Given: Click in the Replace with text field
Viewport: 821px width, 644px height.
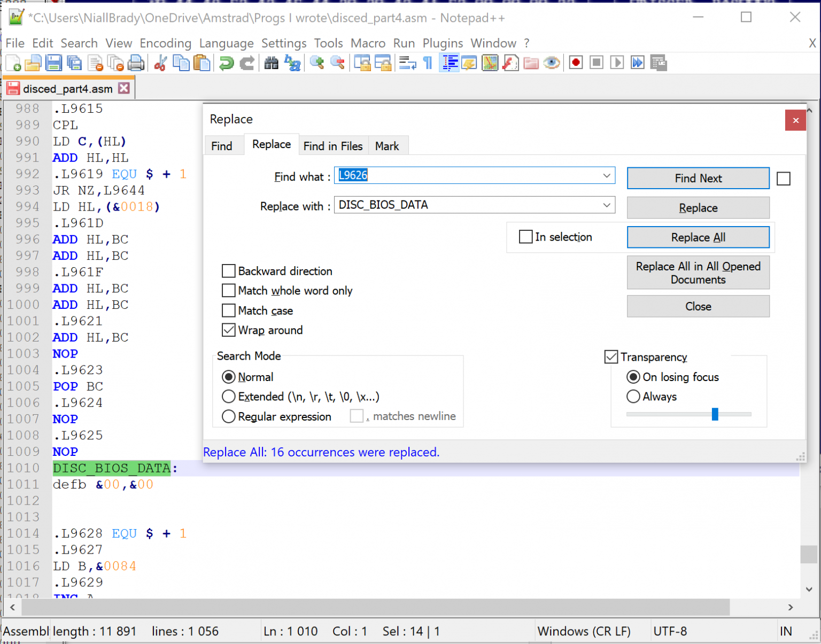Looking at the screenshot, I should pos(465,205).
